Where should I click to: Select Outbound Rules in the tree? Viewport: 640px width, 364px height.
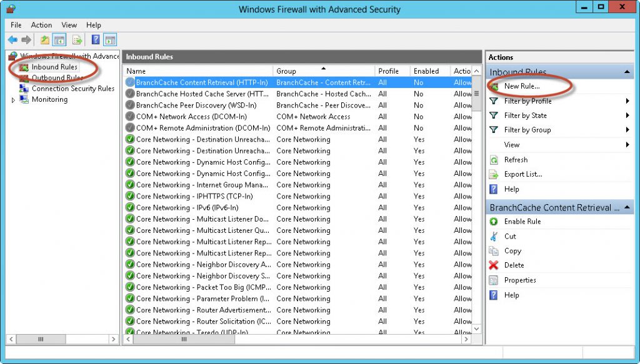coord(57,77)
